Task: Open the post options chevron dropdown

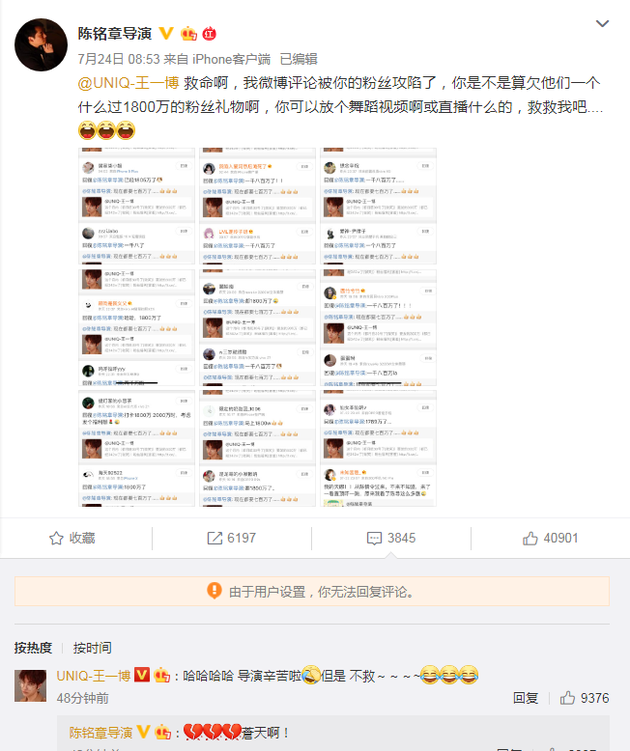Action: point(602,23)
